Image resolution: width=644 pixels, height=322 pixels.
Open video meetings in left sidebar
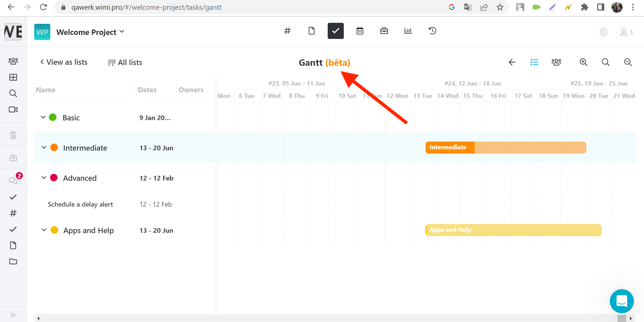pyautogui.click(x=13, y=110)
